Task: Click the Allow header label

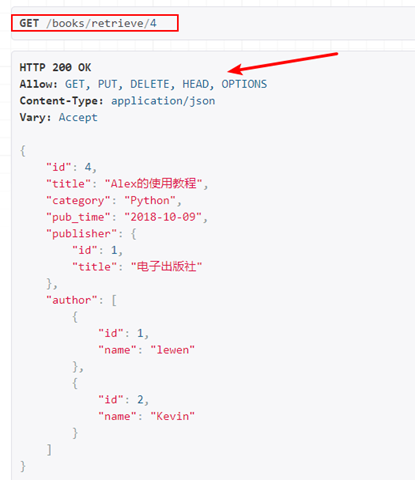Action: click(x=39, y=84)
